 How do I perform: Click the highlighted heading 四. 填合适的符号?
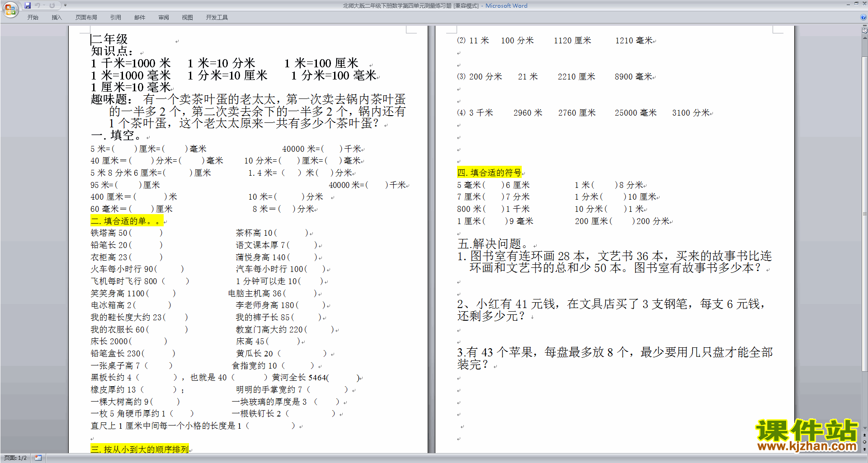(489, 172)
